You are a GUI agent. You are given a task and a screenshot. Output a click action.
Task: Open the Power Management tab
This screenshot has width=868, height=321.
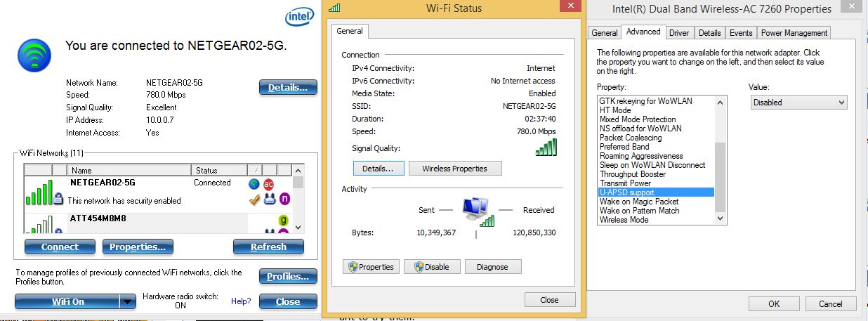coord(794,33)
